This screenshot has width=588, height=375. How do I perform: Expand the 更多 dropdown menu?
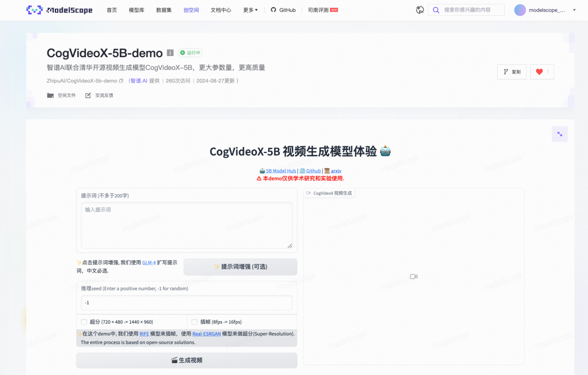point(250,10)
